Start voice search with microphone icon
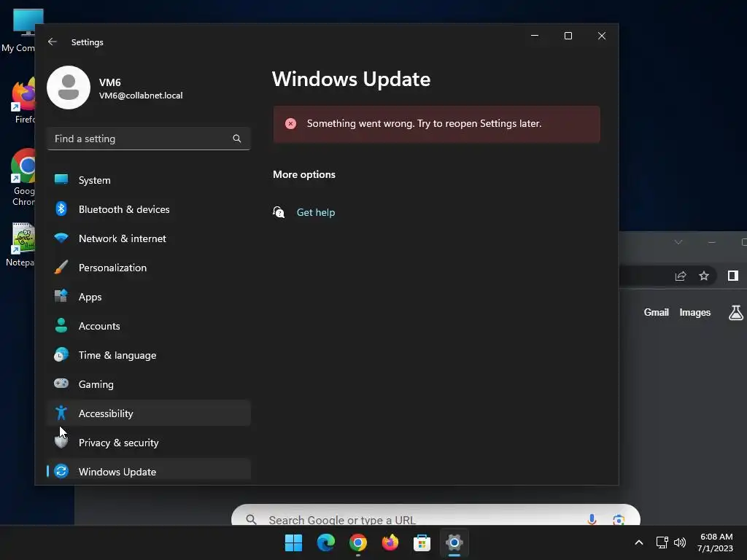Image resolution: width=747 pixels, height=560 pixels. (x=592, y=519)
